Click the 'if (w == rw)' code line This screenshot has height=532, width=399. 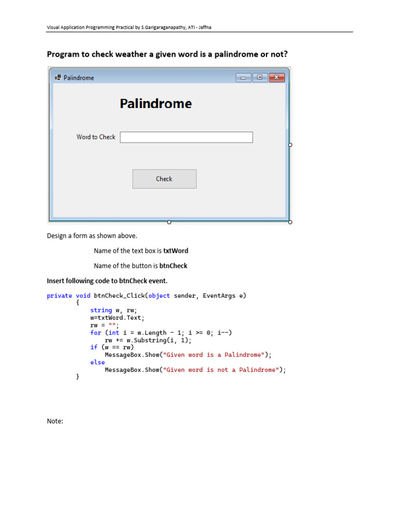[112, 348]
